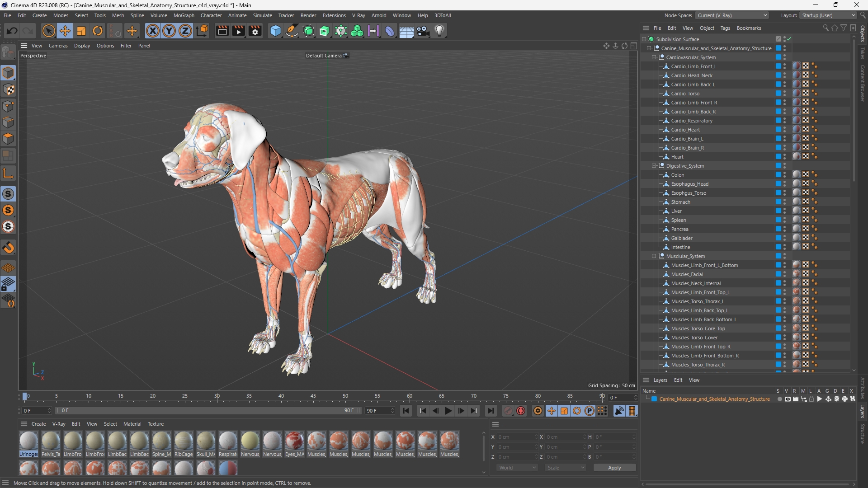Select the Stomach object in hierarchy

680,202
